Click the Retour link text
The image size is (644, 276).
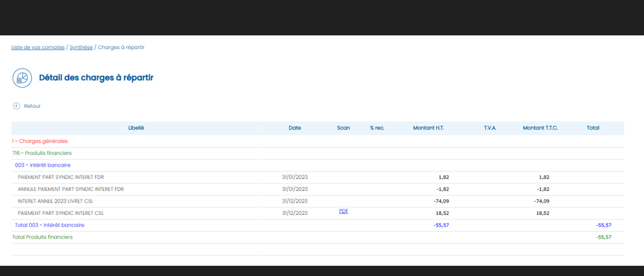[x=33, y=106]
